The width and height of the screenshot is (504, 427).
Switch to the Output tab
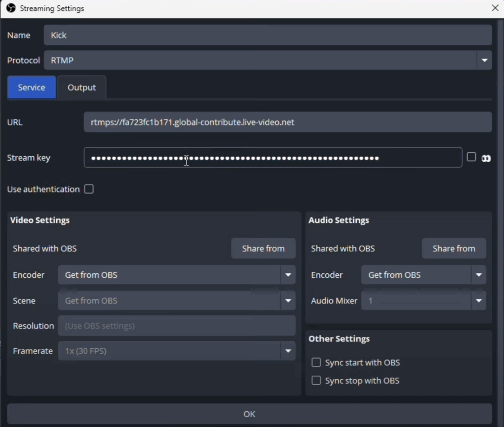coord(82,88)
